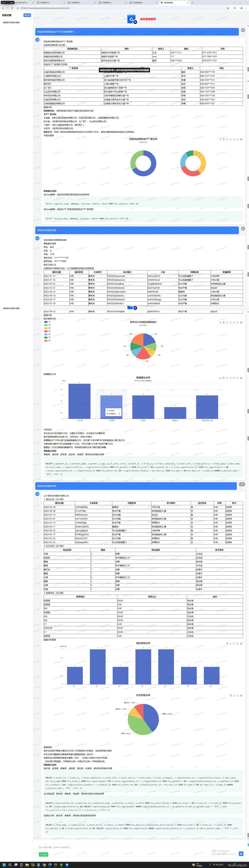Start a new chat with 新对话

click(27, 15)
